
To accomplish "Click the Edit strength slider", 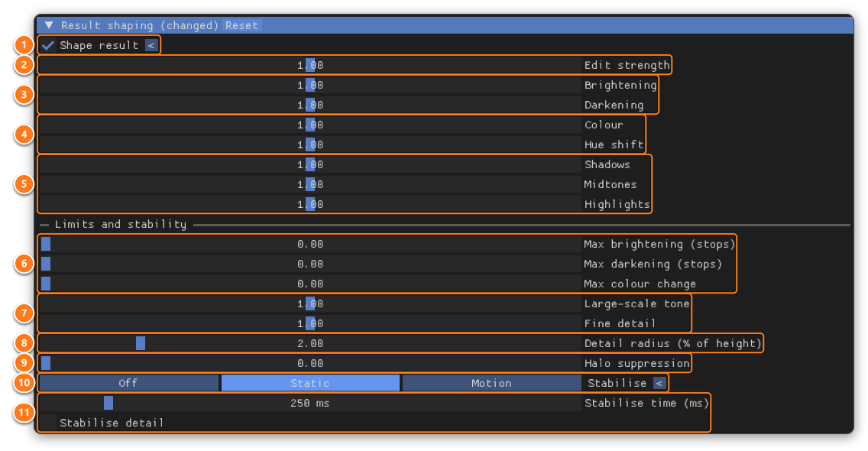I will [310, 66].
